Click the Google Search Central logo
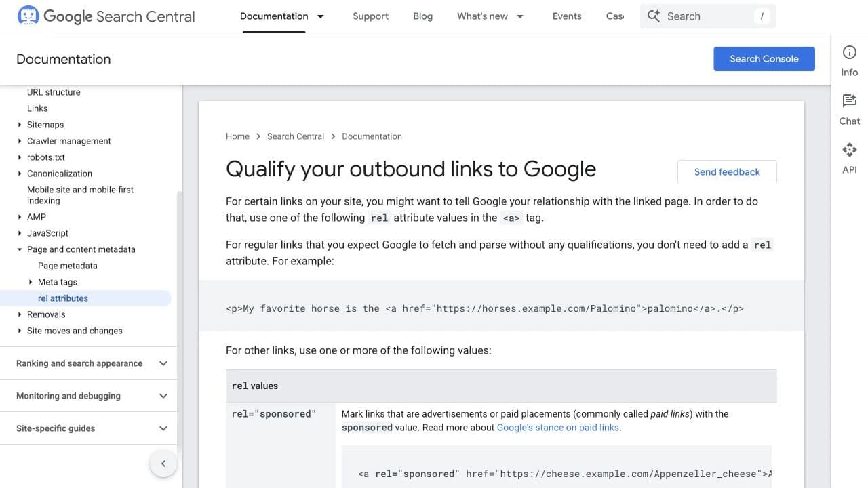The width and height of the screenshot is (868, 488). 106,16
